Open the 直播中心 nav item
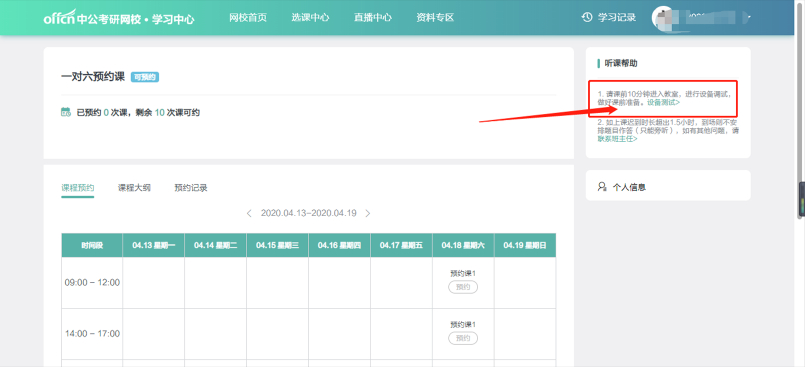The width and height of the screenshot is (805, 367). click(x=373, y=17)
